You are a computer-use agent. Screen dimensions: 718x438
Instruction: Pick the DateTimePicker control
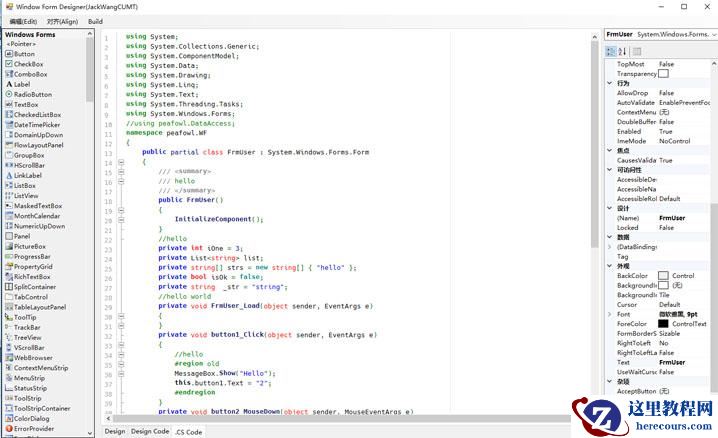point(33,125)
